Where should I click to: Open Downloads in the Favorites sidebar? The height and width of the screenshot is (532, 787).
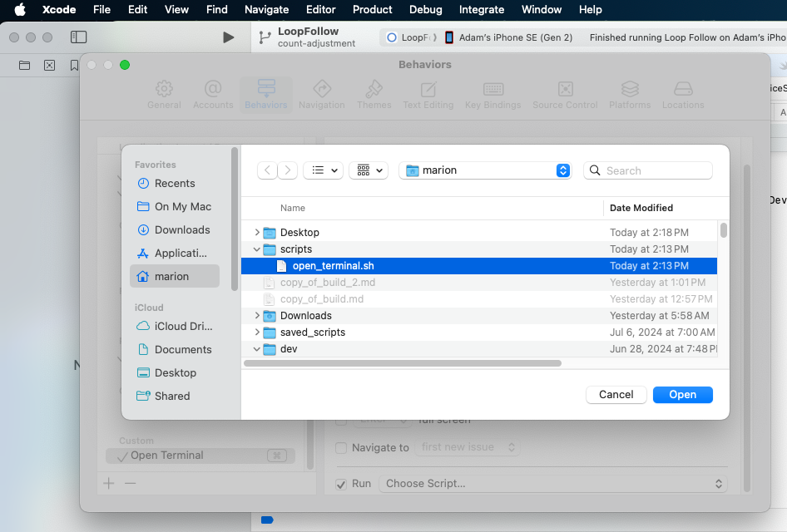coord(181,230)
